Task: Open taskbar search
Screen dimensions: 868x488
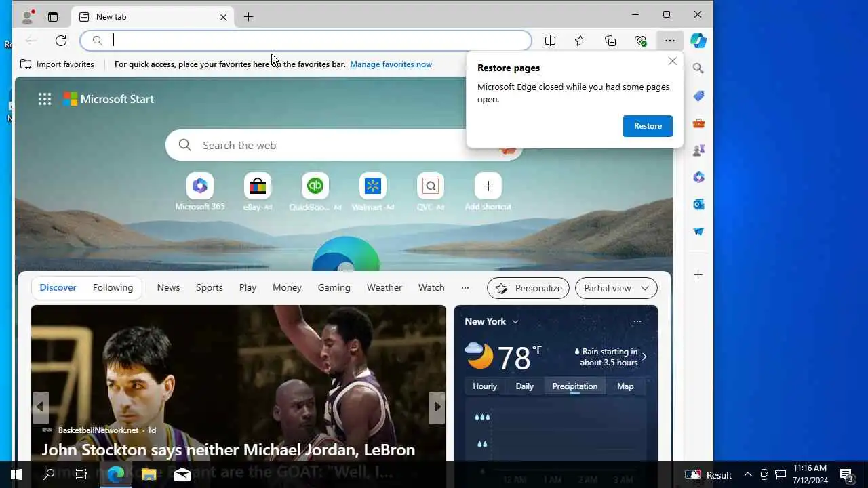Action: [x=49, y=474]
